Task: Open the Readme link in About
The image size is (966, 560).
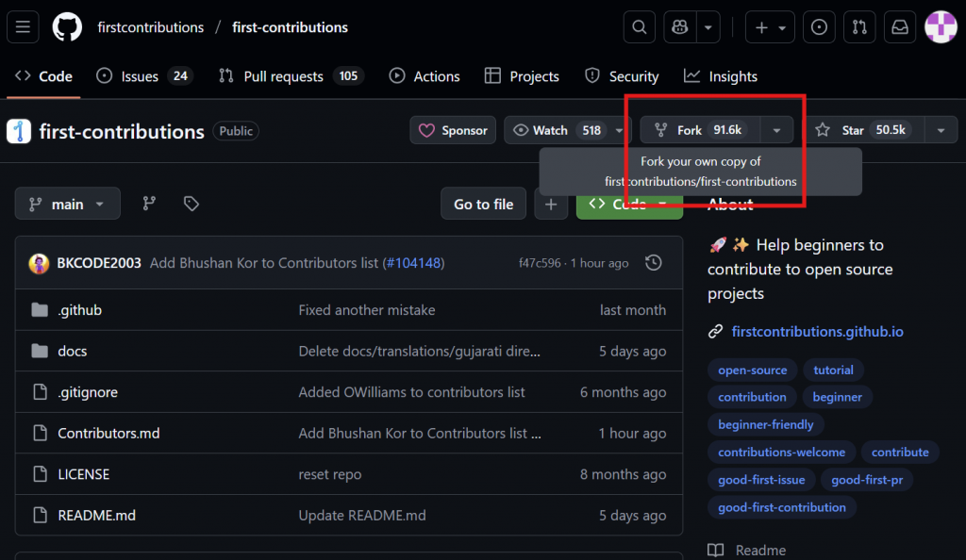Action: pos(747,551)
